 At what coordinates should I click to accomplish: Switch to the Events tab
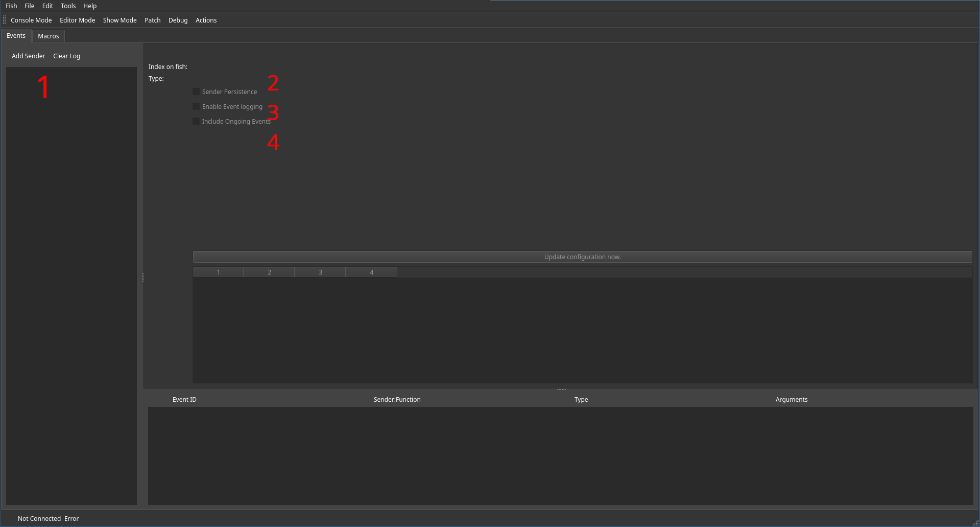(16, 35)
